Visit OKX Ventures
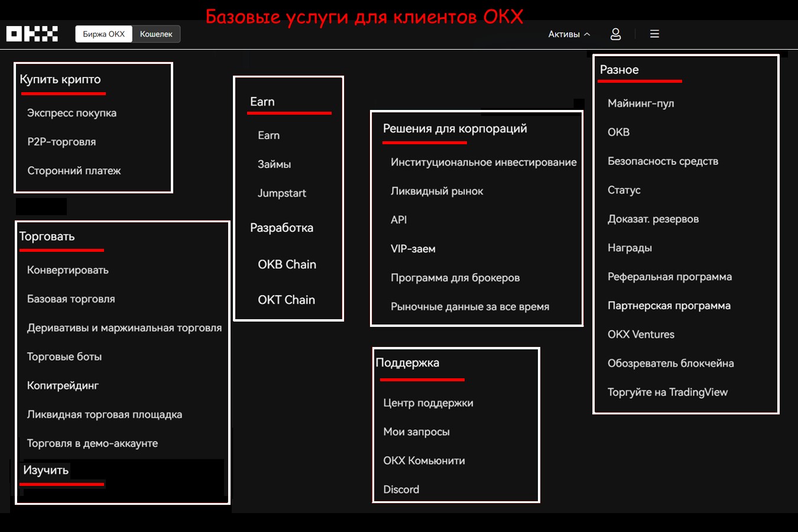This screenshot has width=798, height=532. coord(641,335)
